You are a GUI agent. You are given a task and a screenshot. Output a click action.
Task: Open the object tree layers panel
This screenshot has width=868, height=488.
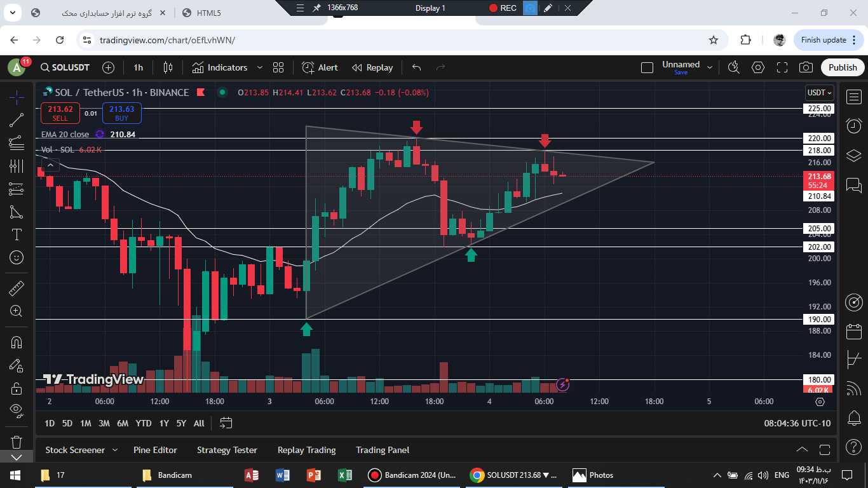click(x=853, y=156)
